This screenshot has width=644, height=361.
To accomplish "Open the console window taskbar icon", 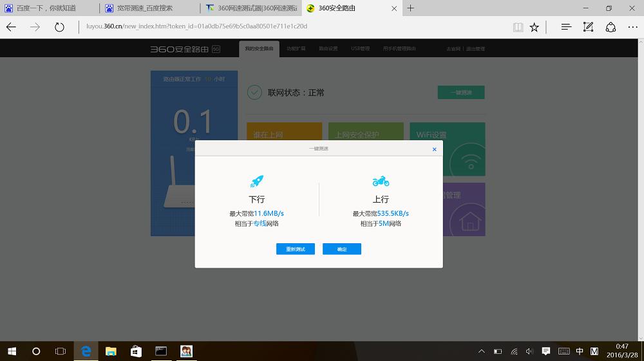I will pos(161,351).
